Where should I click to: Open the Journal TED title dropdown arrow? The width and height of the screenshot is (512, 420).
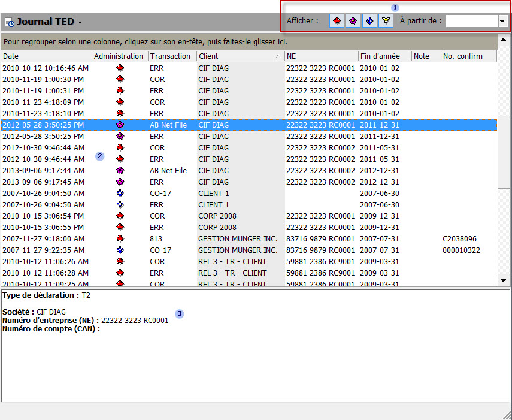coord(80,23)
